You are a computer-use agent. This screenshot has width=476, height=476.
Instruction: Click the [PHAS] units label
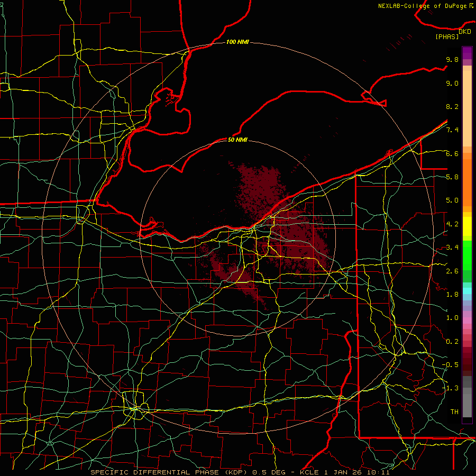pyautogui.click(x=447, y=37)
